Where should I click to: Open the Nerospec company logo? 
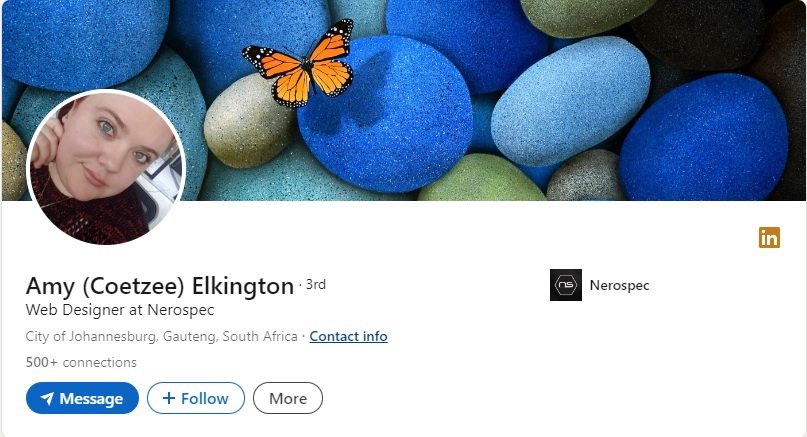coord(566,285)
